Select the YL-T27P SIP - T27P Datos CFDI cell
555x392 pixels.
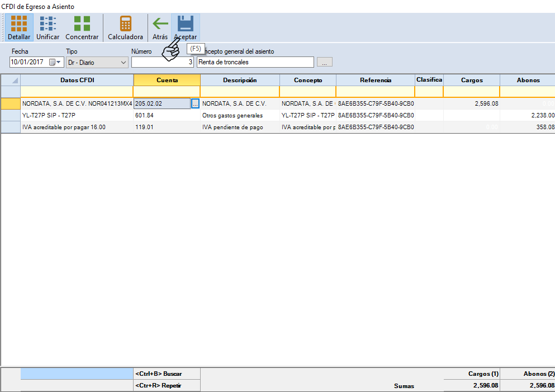coord(77,115)
